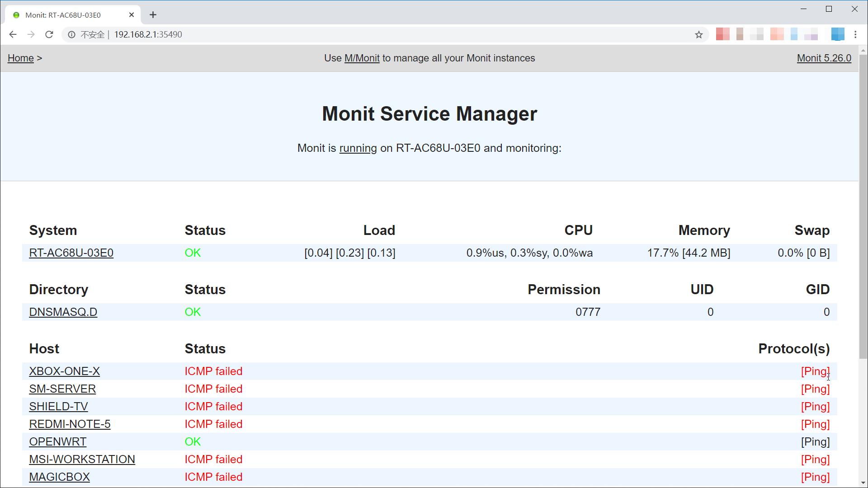Click the vertical scrollbar down arrow
868x488 pixels.
pos(863,483)
